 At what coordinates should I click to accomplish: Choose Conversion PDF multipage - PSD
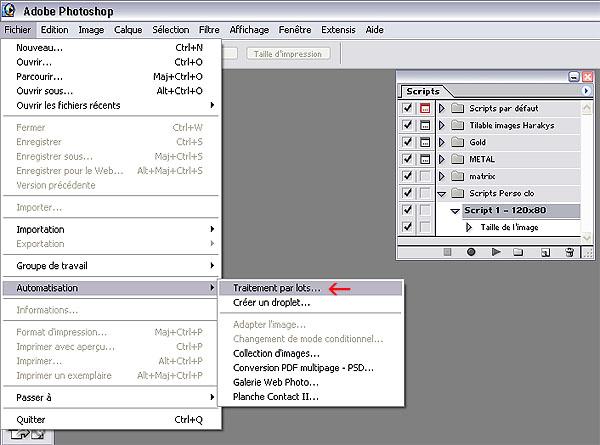click(310, 368)
